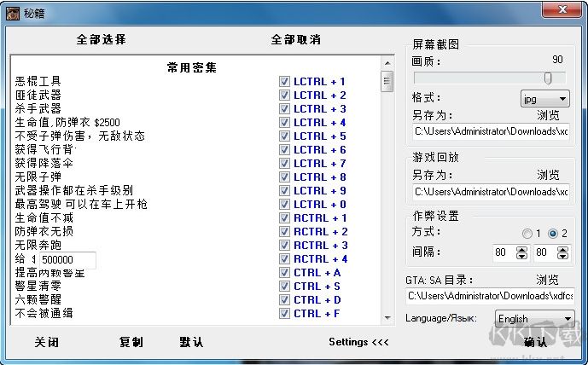
Task: Click the 500000 money amount field
Action: (67, 260)
